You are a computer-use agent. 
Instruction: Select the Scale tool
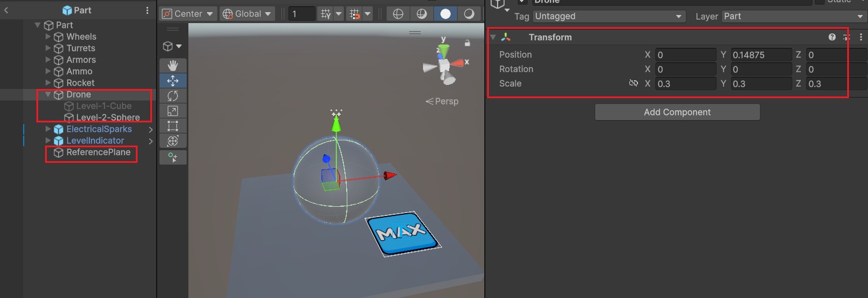(173, 111)
